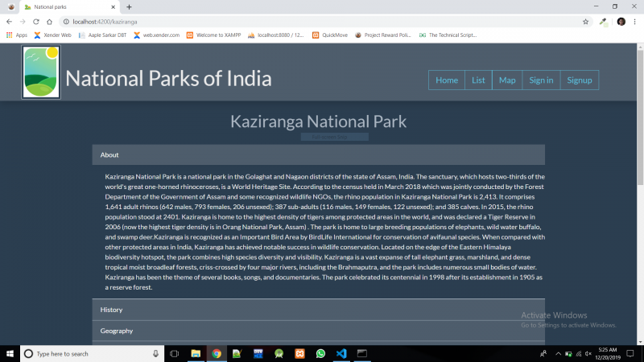Open File Explorer from the taskbar
644x362 pixels.
[196, 353]
